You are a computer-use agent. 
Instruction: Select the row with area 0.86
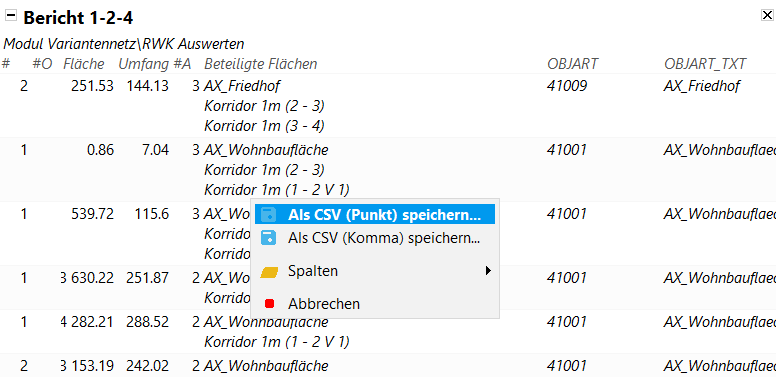point(388,170)
